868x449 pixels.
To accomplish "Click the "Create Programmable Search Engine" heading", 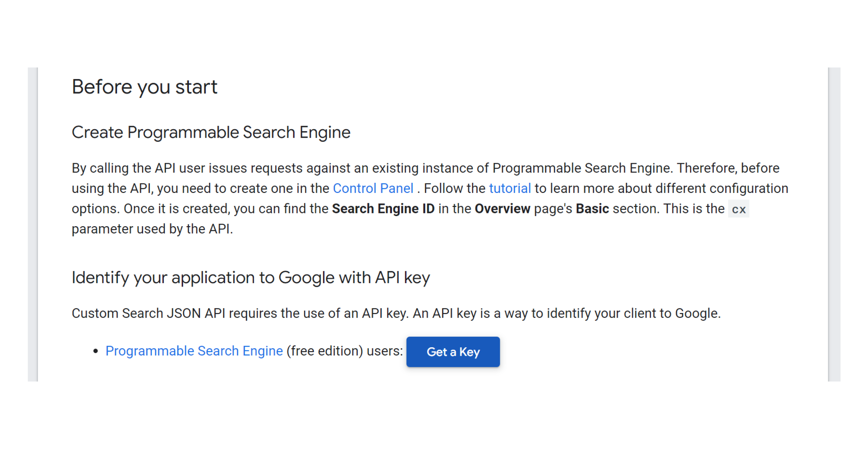I will (211, 132).
